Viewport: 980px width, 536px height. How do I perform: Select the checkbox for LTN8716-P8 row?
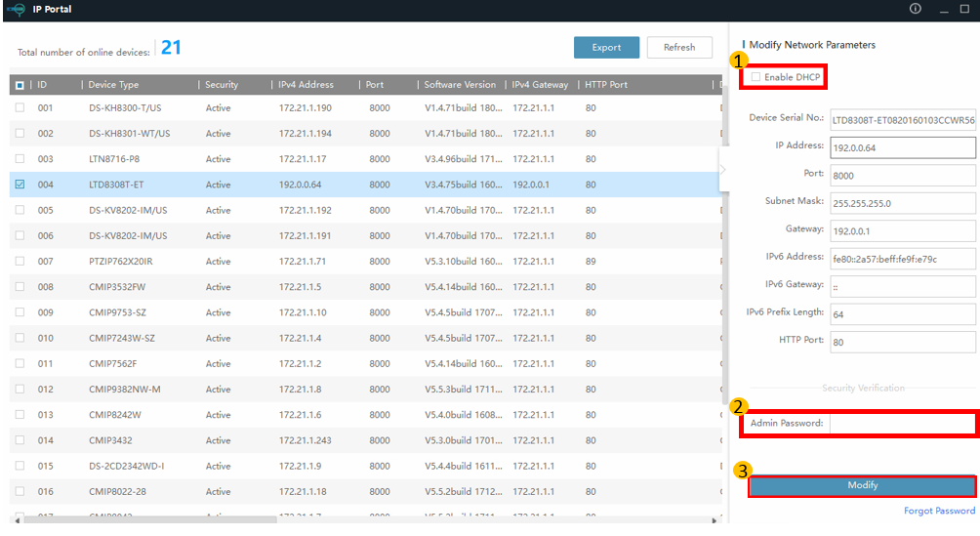tap(20, 159)
